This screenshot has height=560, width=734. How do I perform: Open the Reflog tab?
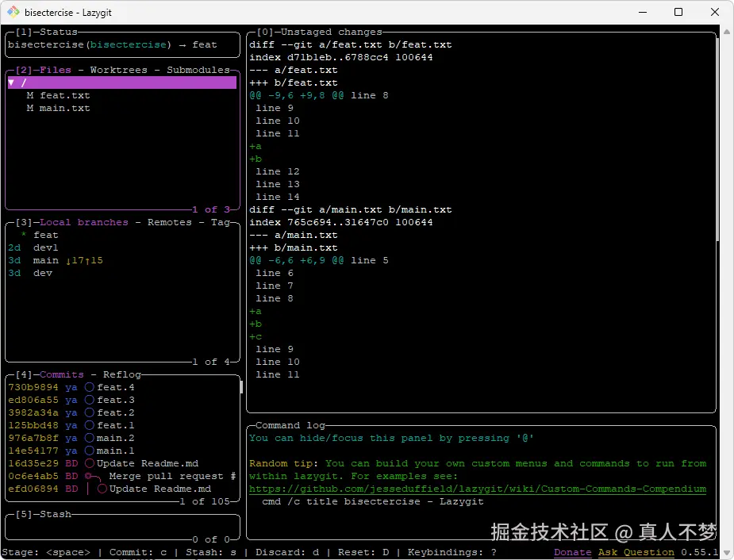tap(121, 374)
